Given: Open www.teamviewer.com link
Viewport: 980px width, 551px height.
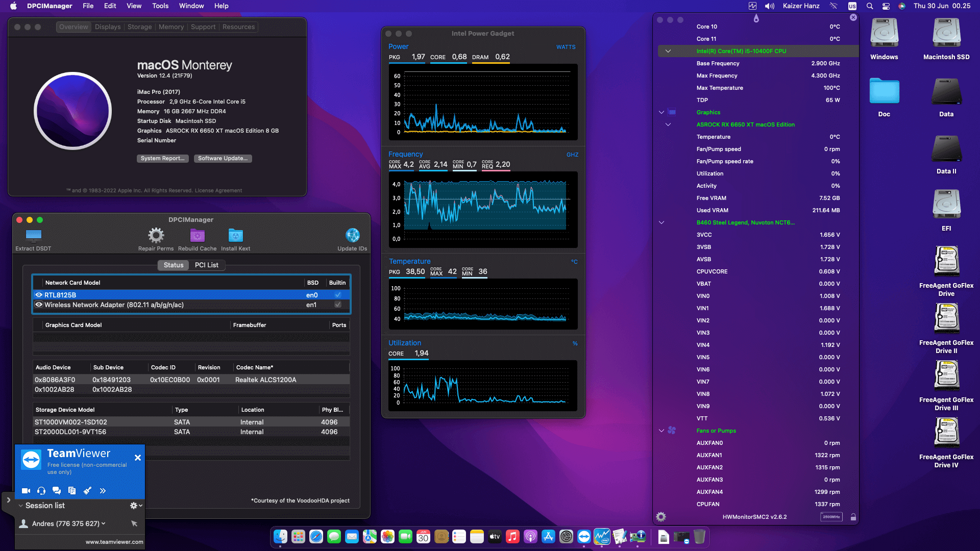Looking at the screenshot, I should (x=114, y=542).
